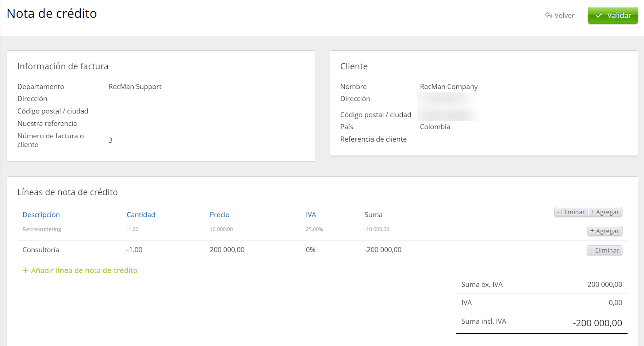
Task: Click the plus icon beside Añadir línea
Action: (25, 271)
